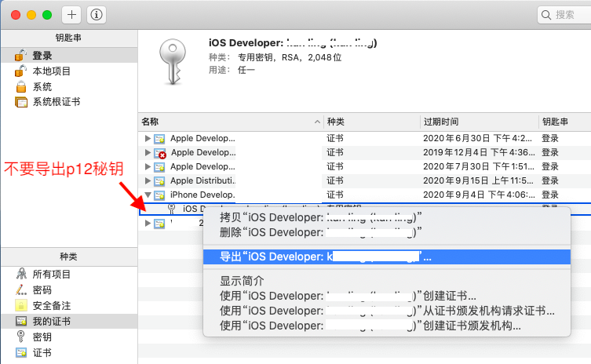Select the 安全备注 category note icon
The width and height of the screenshot is (591, 364).
pyautogui.click(x=21, y=305)
